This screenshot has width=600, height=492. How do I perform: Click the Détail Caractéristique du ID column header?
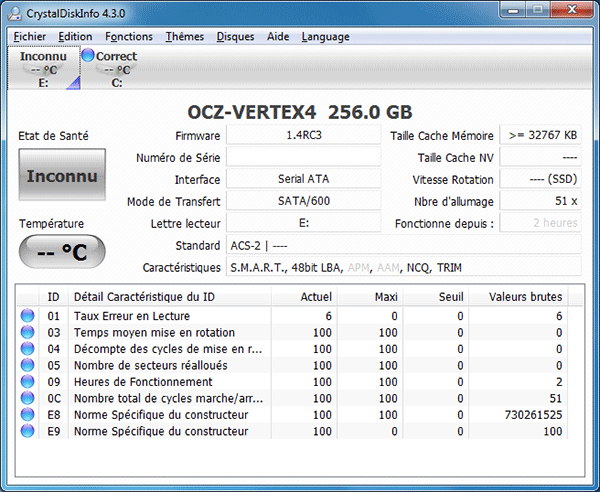pyautogui.click(x=170, y=297)
